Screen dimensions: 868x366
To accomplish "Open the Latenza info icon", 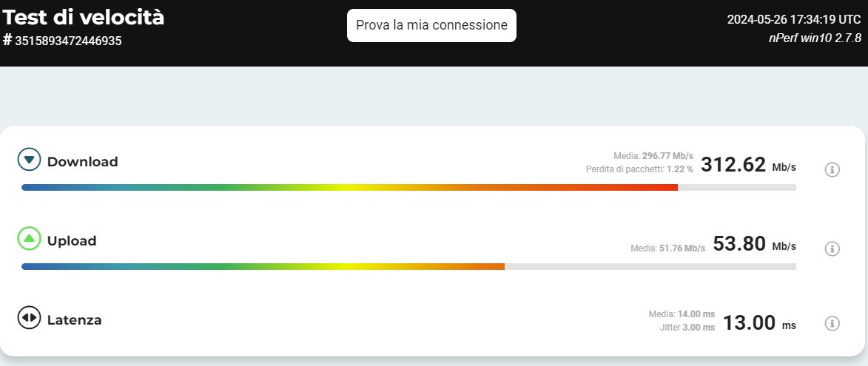I will [832, 323].
